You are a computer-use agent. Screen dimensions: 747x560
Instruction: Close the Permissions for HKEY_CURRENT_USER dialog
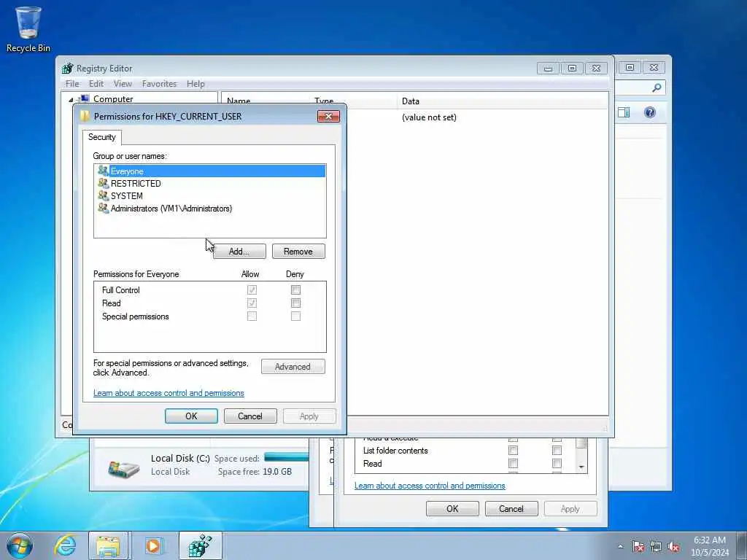[328, 116]
